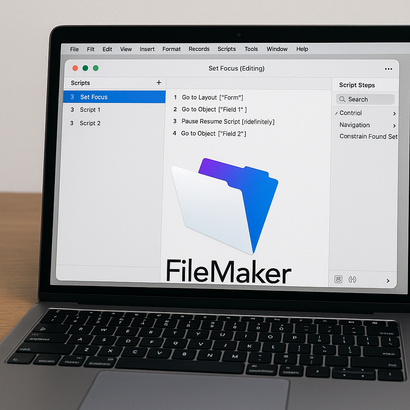This screenshot has height=410, width=410.
Task: Open the Tools menu
Action: coord(251,49)
